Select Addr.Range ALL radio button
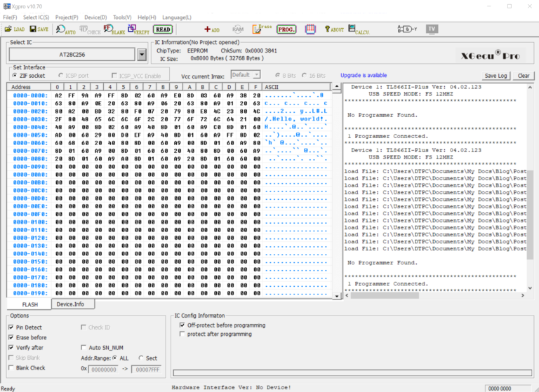 pos(114,358)
